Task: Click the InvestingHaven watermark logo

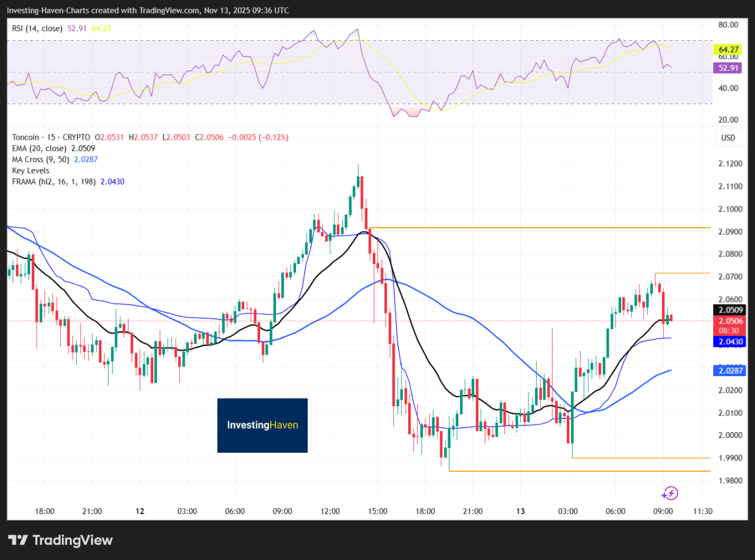Action: [x=262, y=425]
